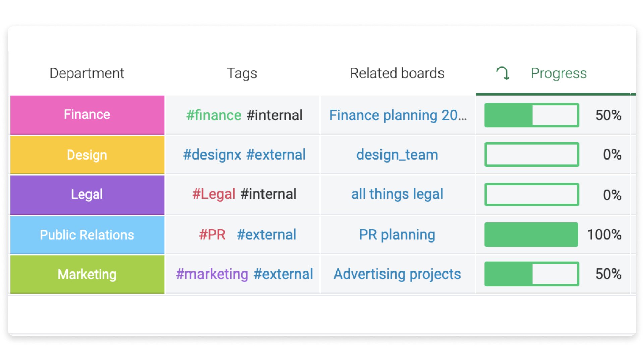Click the full 100% PR progress bar
The height and width of the screenshot is (362, 644).
(x=531, y=235)
